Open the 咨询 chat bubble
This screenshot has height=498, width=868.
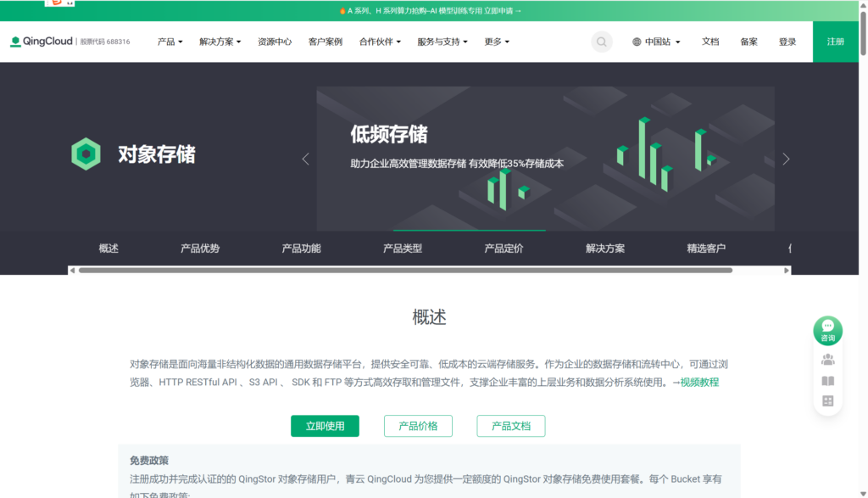827,331
